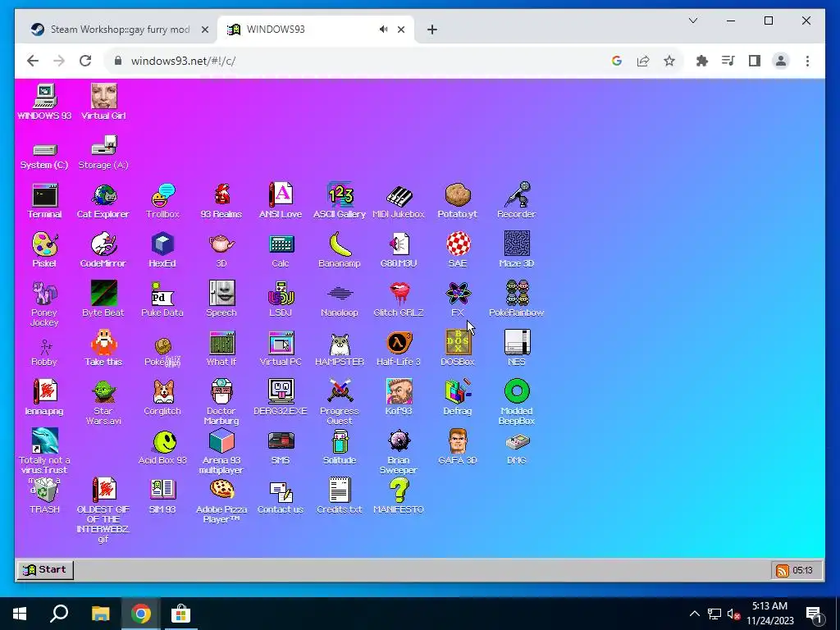Open Glitch GRLZ lips icon
The width and height of the screenshot is (840, 630).
click(399, 294)
